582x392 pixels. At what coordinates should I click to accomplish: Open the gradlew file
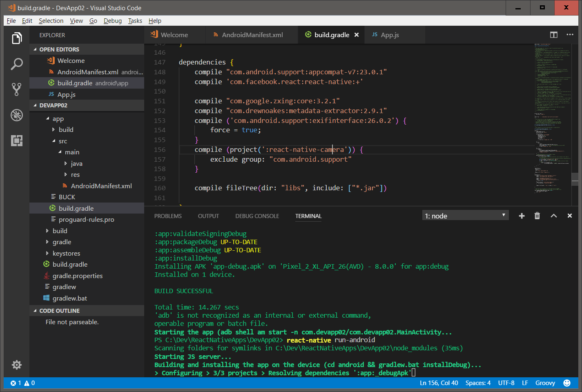(x=87, y=287)
